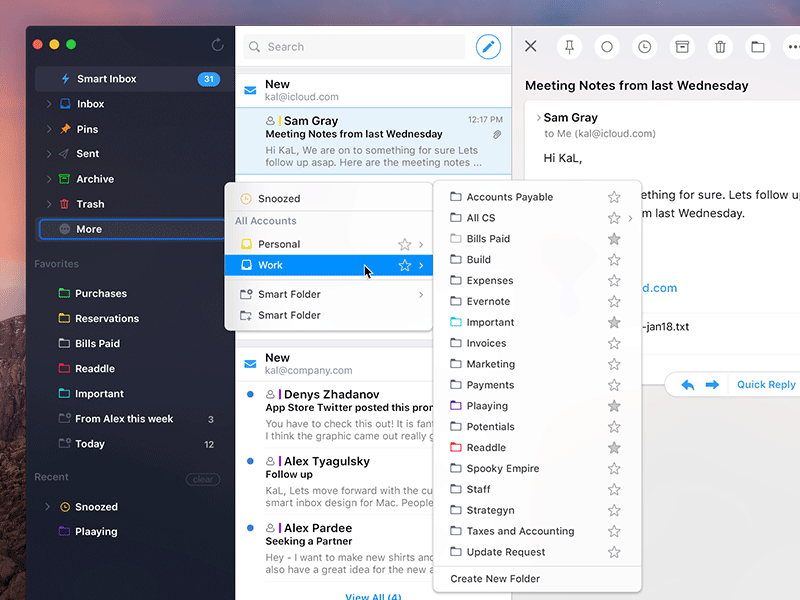Archive the email using the archive box icon

click(x=682, y=46)
